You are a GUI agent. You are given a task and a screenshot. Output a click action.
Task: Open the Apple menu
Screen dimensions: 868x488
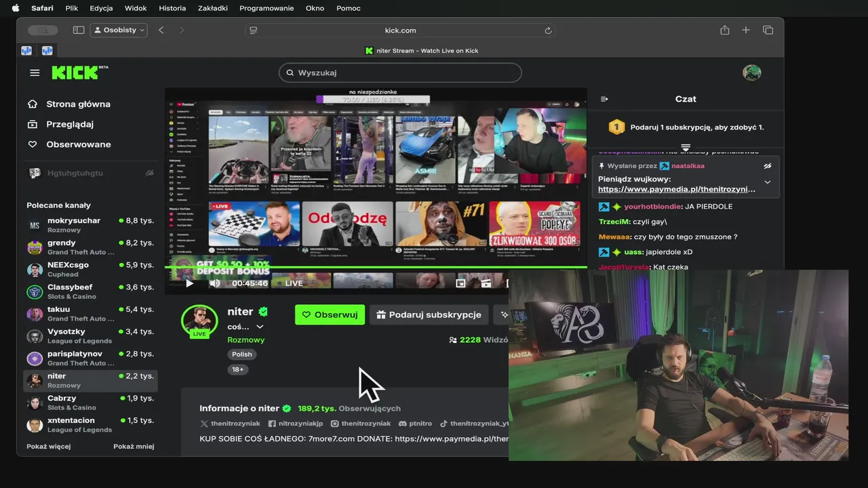(x=16, y=8)
